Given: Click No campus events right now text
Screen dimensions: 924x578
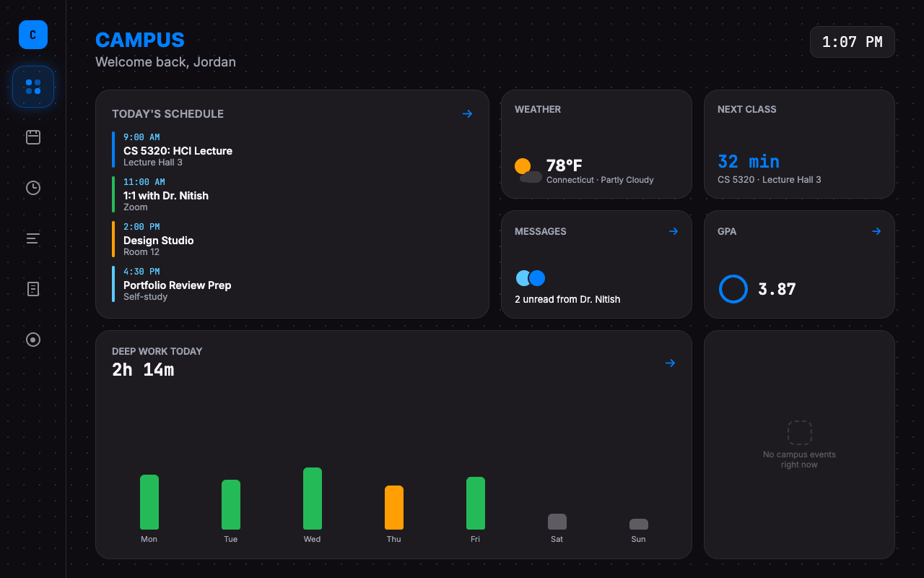Looking at the screenshot, I should pos(799,460).
